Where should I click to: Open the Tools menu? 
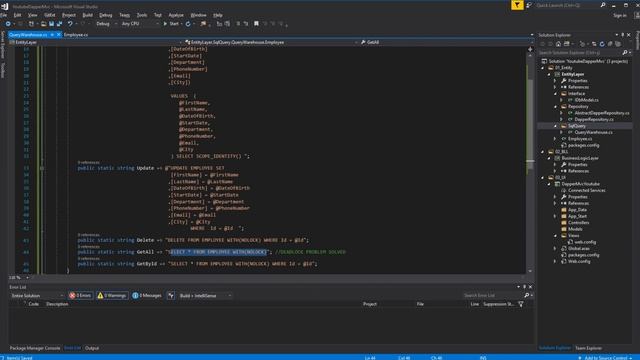tap(142, 15)
